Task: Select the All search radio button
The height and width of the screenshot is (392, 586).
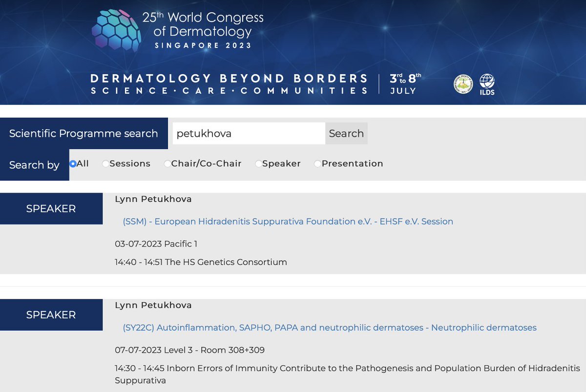Action: pyautogui.click(x=73, y=164)
